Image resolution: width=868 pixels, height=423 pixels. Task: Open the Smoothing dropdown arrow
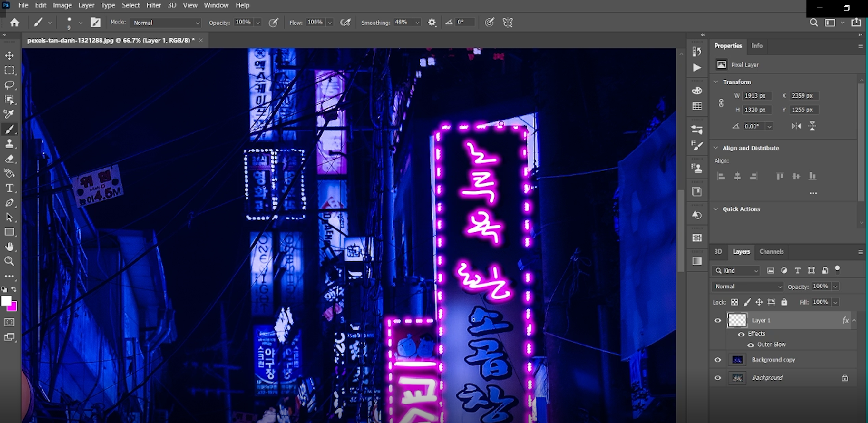[x=417, y=23]
